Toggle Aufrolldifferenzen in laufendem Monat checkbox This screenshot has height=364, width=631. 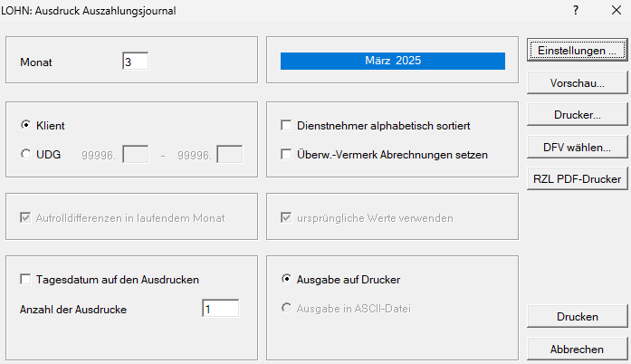coord(25,218)
